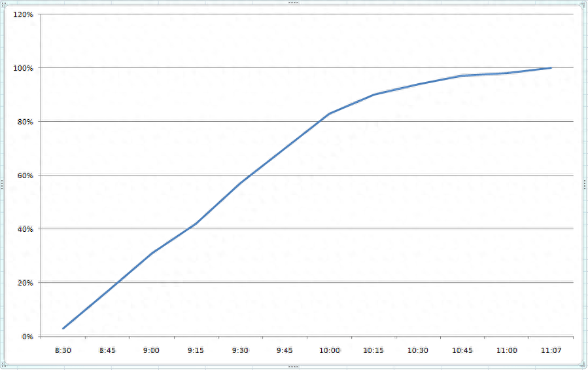Click the line's start point at 8:30

point(63,328)
